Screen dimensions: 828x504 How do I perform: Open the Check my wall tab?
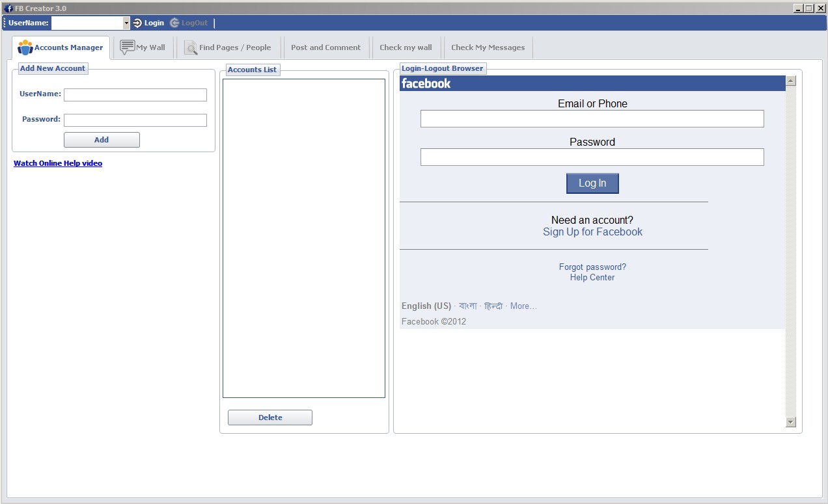click(x=406, y=47)
